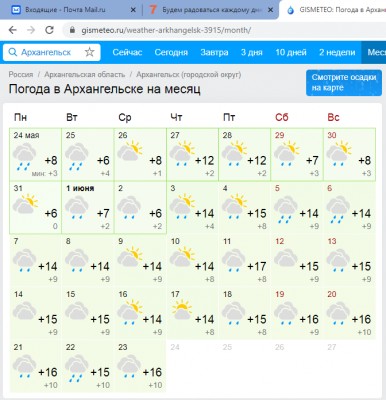The image size is (386, 400).
Task: Close the Mail.ru inbox tab
Action: [x=133, y=10]
